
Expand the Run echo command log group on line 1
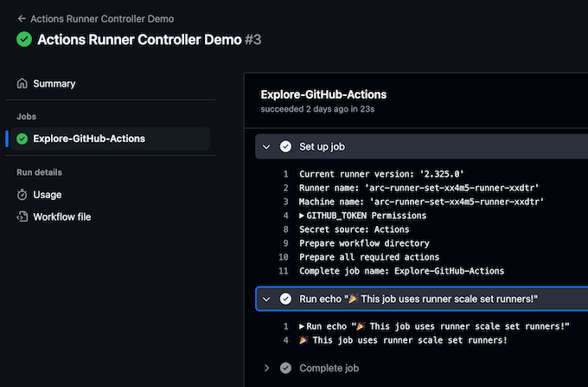(x=302, y=326)
